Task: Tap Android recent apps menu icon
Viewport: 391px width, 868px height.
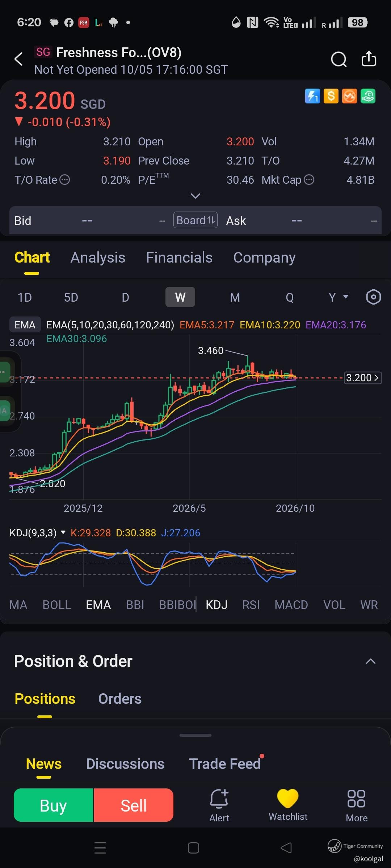Action: point(100,848)
